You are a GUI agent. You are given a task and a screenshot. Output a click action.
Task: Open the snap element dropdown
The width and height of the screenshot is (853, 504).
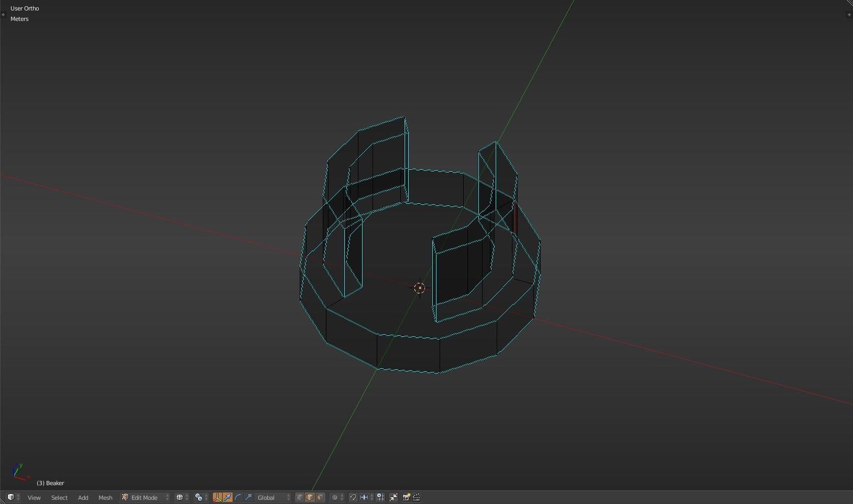(367, 497)
